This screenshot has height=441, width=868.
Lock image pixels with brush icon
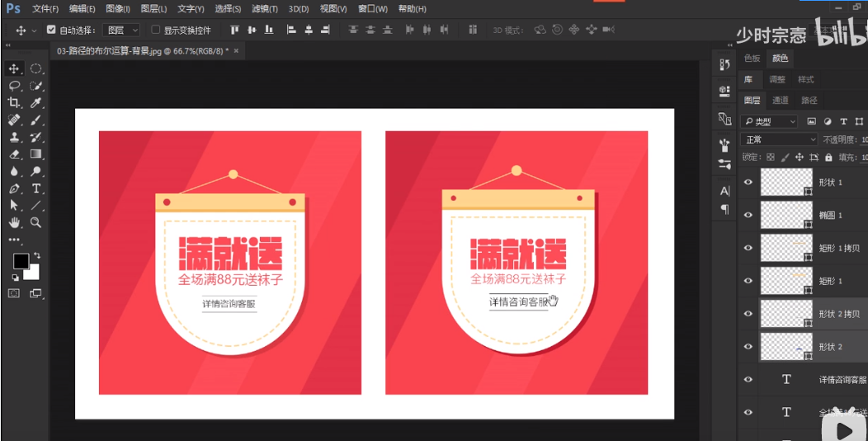785,157
